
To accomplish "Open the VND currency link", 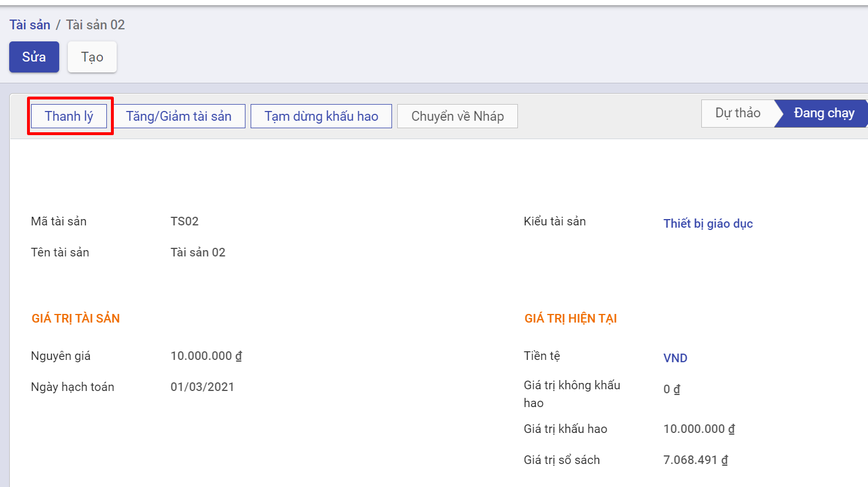I will point(675,358).
